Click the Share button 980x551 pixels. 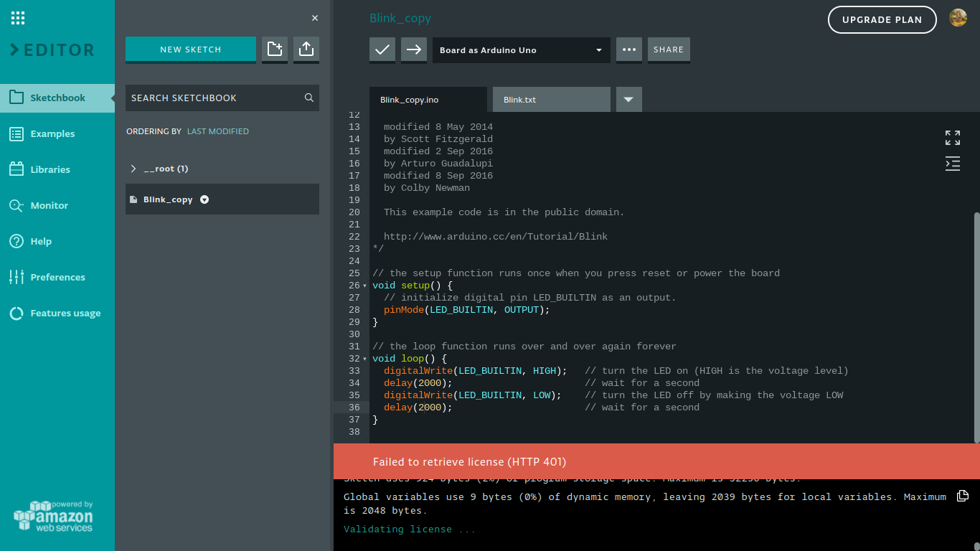[x=669, y=50]
